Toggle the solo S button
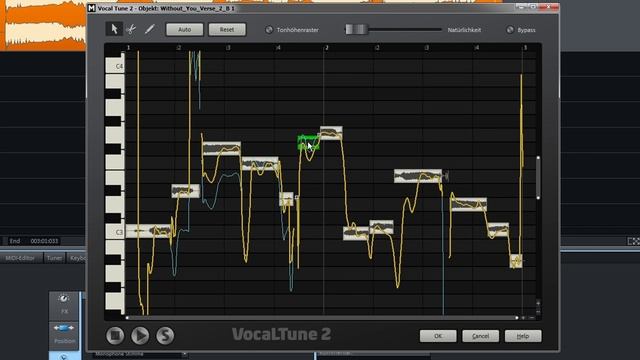Screen dimensions: 640x360 point(165,336)
